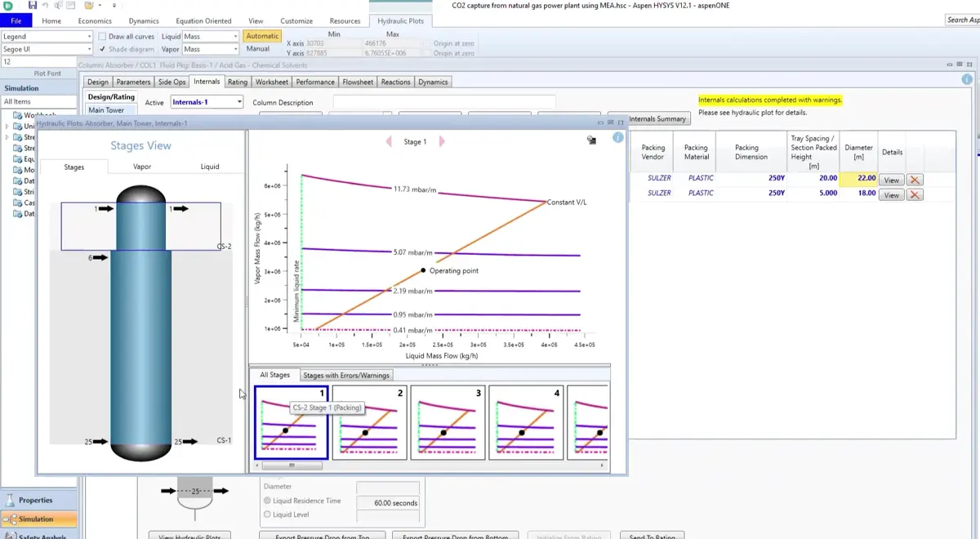
Task: Click the hydraulic plot info icon
Action: pyautogui.click(x=618, y=138)
